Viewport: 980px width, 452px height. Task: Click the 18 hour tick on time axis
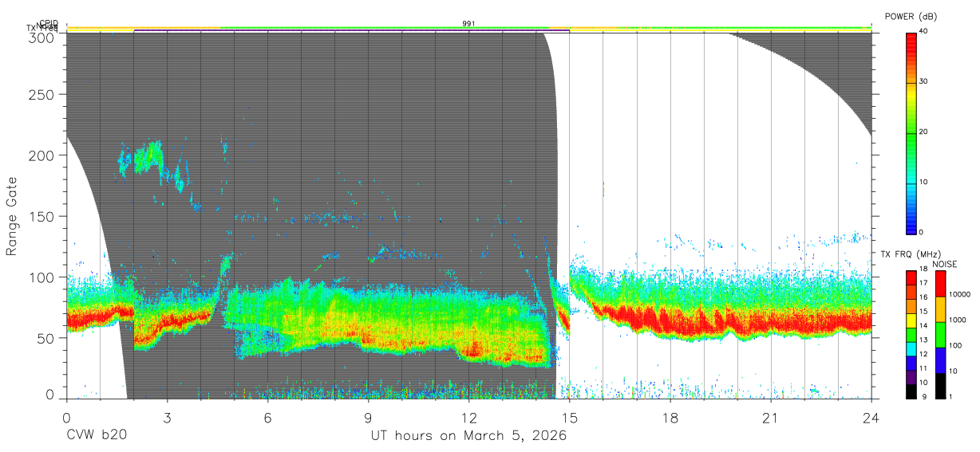click(670, 417)
